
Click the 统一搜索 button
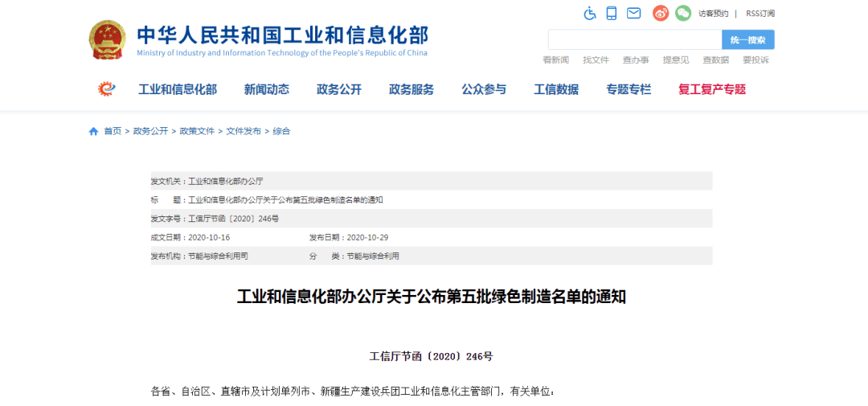click(x=748, y=40)
